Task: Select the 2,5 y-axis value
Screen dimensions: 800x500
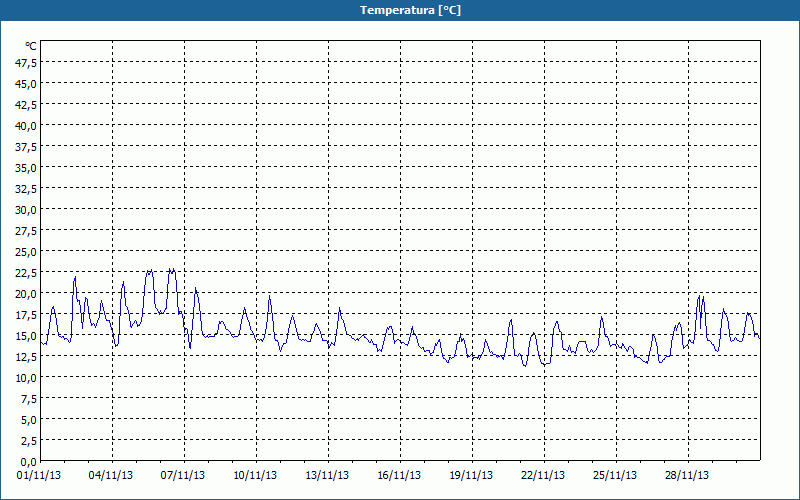Action: [29, 441]
